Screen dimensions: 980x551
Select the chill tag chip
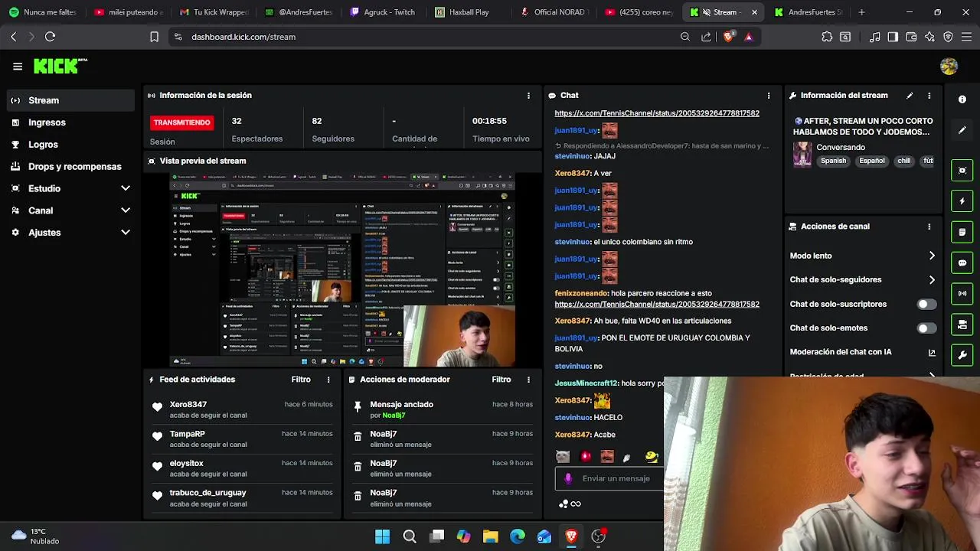tap(903, 161)
